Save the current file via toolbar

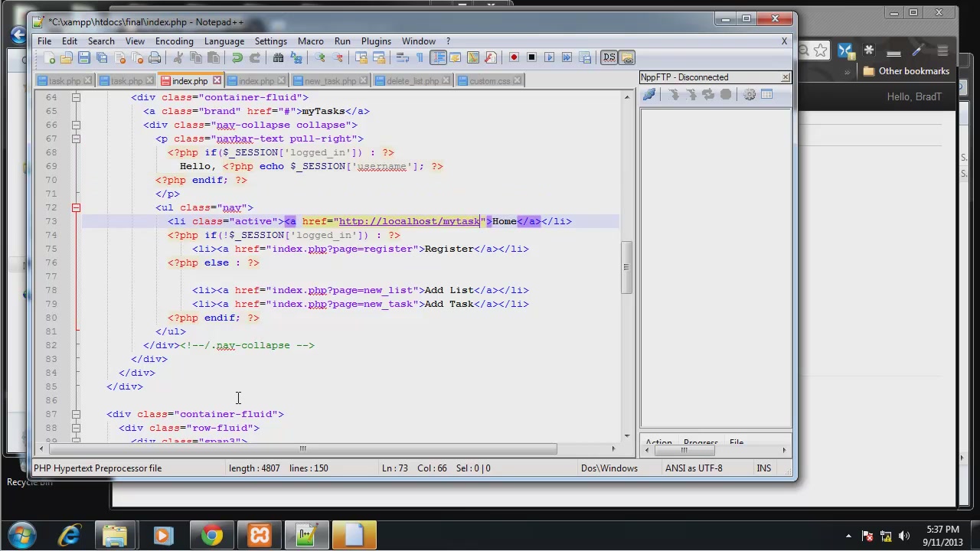[84, 57]
